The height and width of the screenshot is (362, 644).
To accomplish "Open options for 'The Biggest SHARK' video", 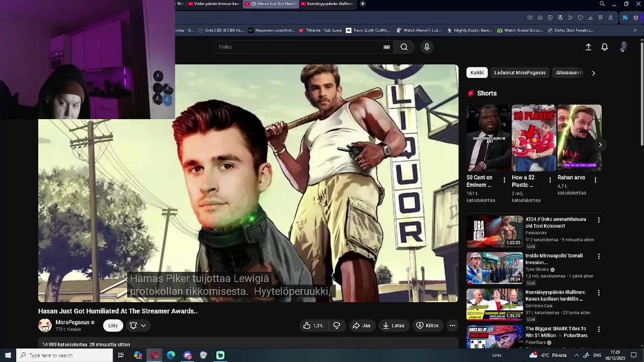I will 599,329.
